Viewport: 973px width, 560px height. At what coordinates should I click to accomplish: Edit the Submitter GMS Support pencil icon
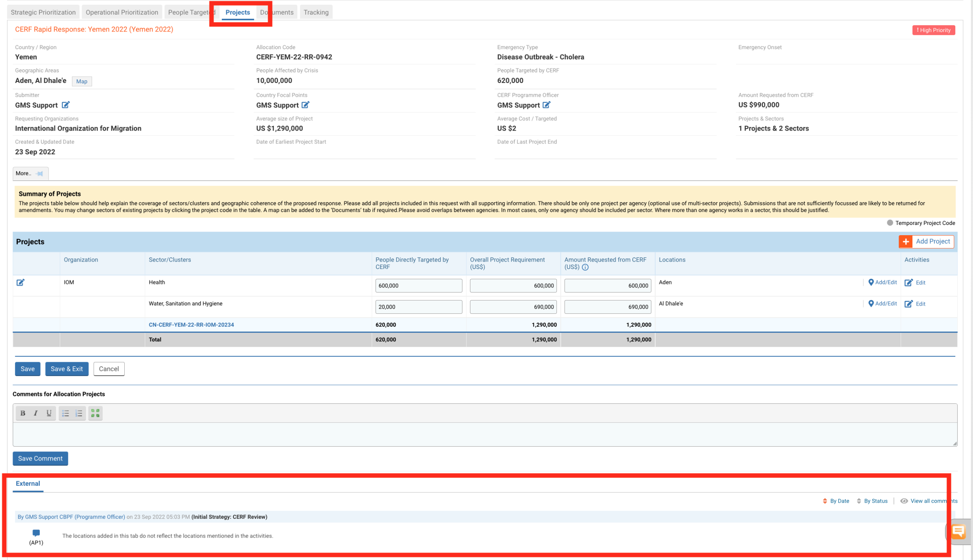(x=66, y=105)
